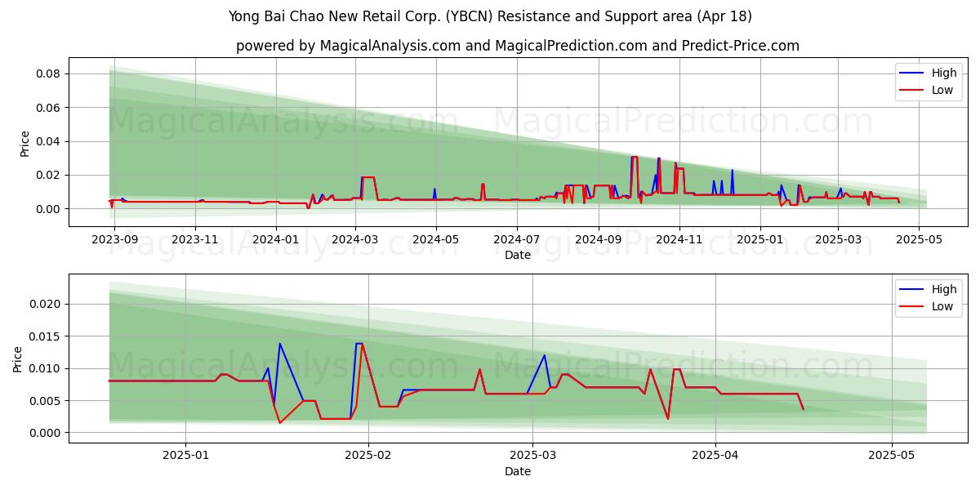The height and width of the screenshot is (490, 980).
Task: Click the 2023-11 x-axis tick label
Action: click(194, 239)
